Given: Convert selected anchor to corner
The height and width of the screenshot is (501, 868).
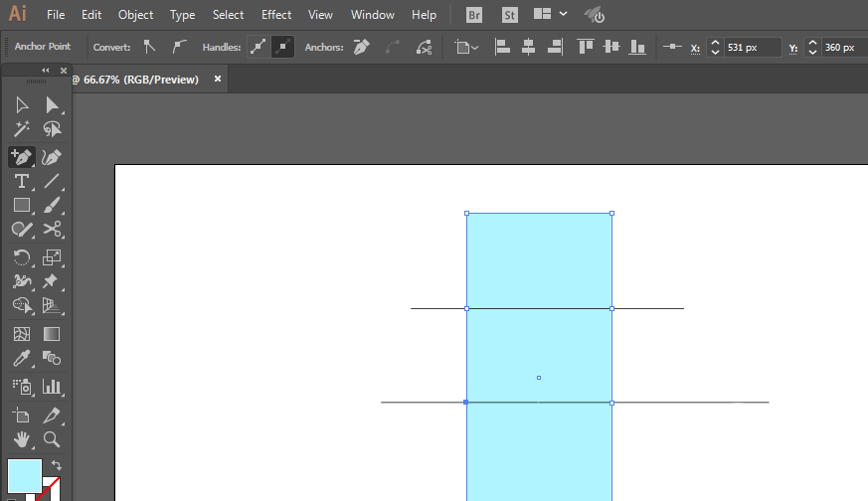Looking at the screenshot, I should point(150,47).
